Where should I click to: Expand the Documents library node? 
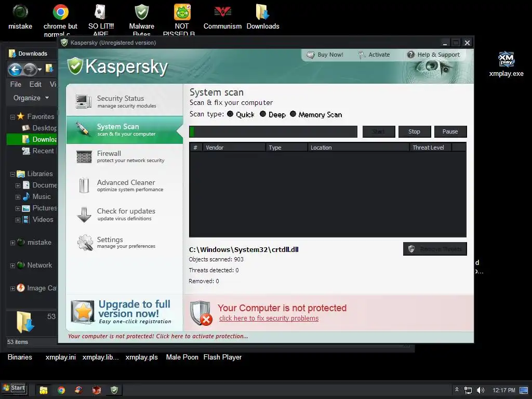(x=18, y=185)
